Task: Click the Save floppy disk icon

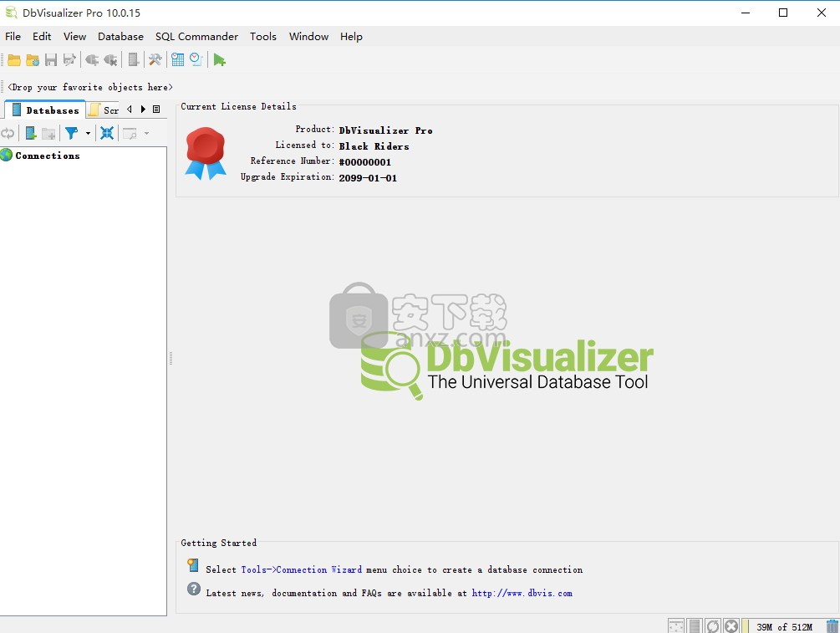Action: (x=51, y=60)
